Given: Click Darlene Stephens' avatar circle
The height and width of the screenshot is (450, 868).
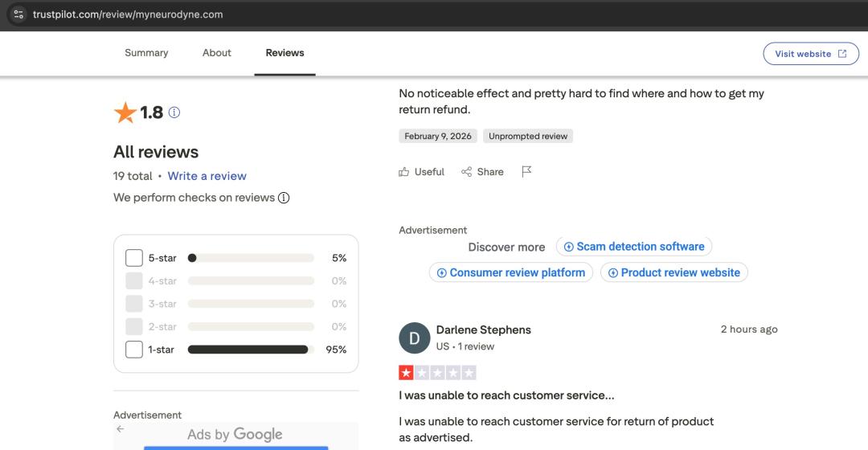Looking at the screenshot, I should (414, 338).
